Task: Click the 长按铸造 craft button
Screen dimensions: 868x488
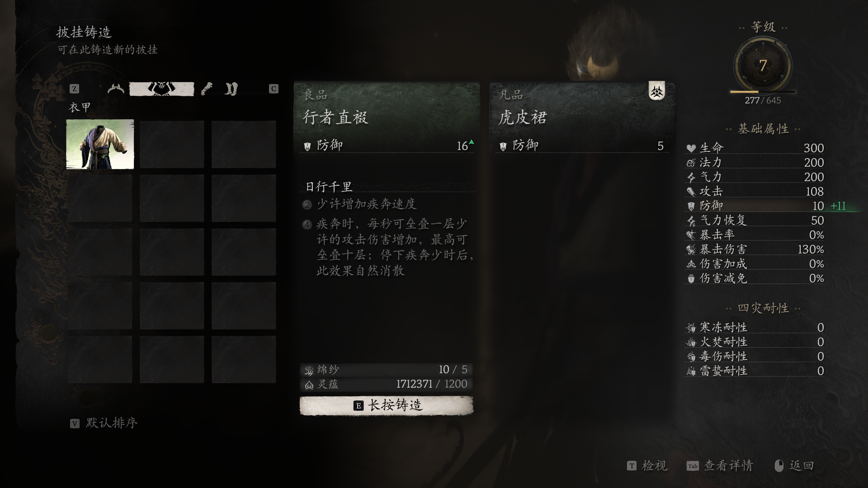Action: (x=387, y=405)
